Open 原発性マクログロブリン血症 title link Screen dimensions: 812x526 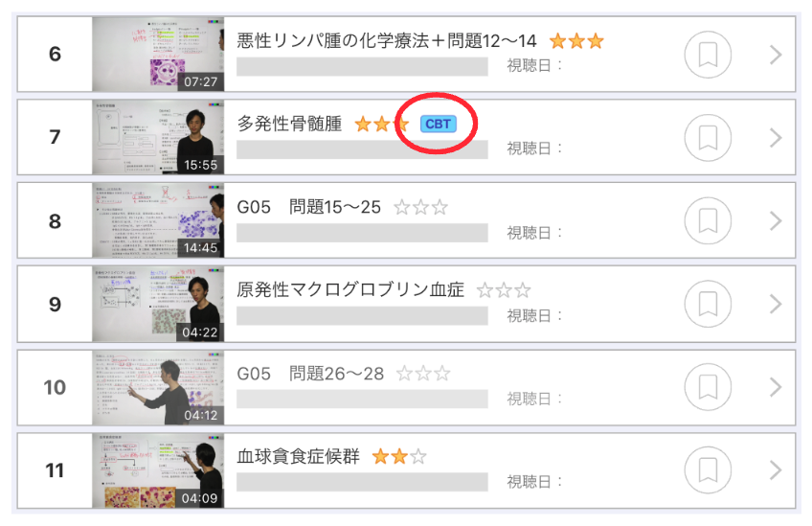(x=350, y=289)
